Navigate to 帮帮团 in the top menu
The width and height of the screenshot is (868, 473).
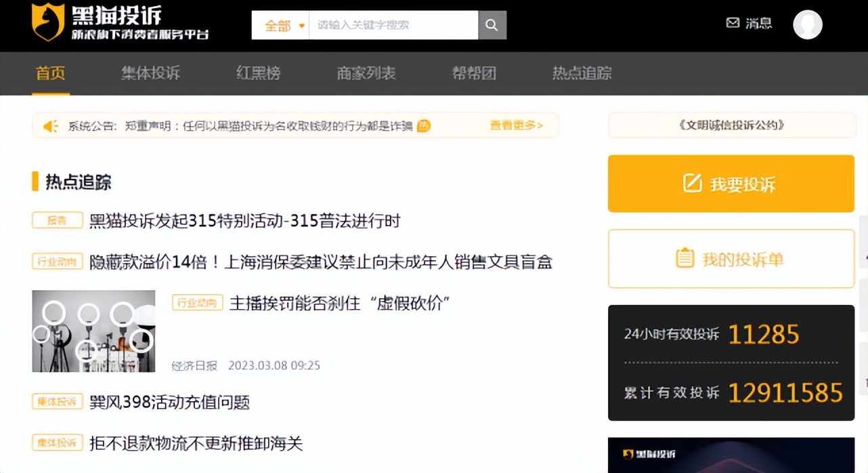[475, 74]
